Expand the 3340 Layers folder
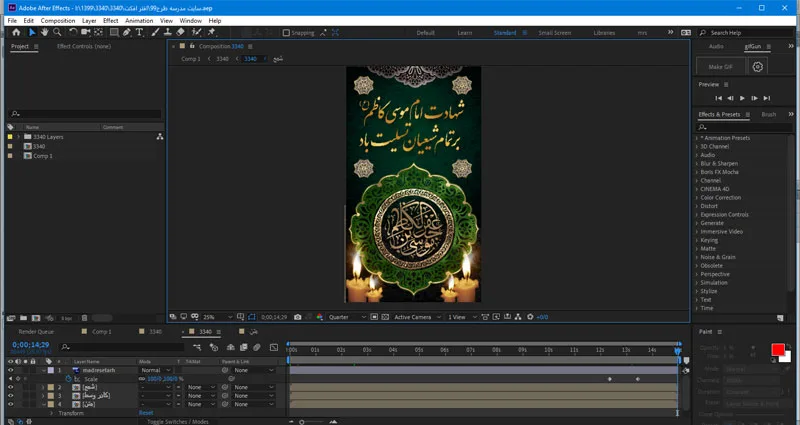800x425 pixels. 19,137
